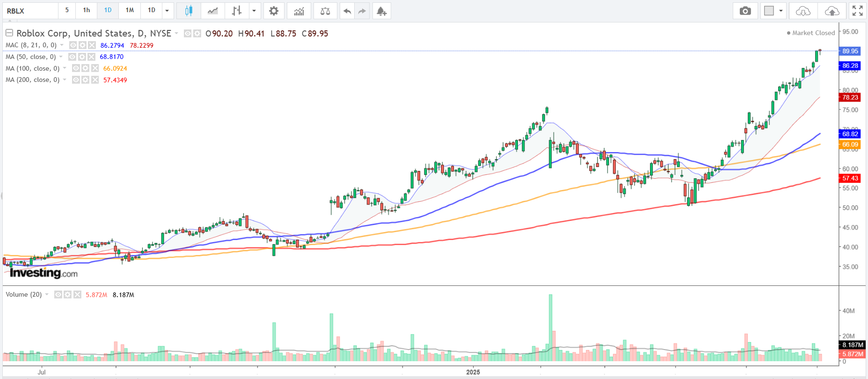Open MA (50) indicator settings
The width and height of the screenshot is (868, 379).
point(82,57)
